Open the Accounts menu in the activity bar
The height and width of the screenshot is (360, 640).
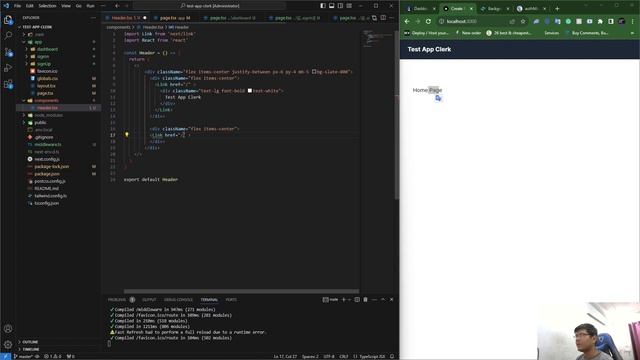click(x=8, y=329)
